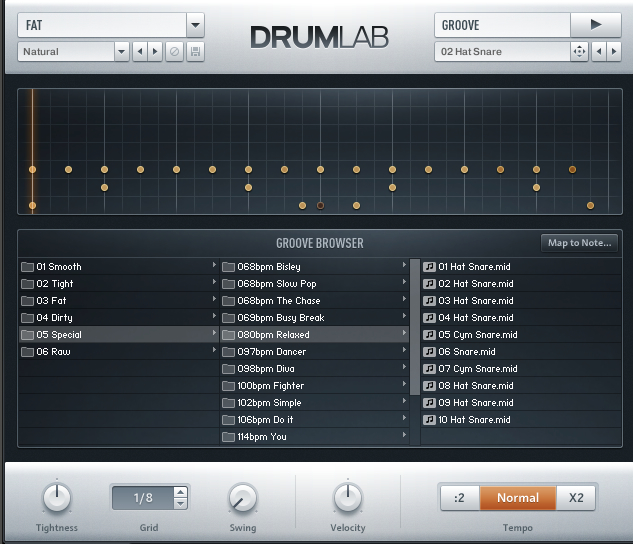Click the orange playhead line in grid
The height and width of the screenshot is (544, 633).
click(x=32, y=151)
